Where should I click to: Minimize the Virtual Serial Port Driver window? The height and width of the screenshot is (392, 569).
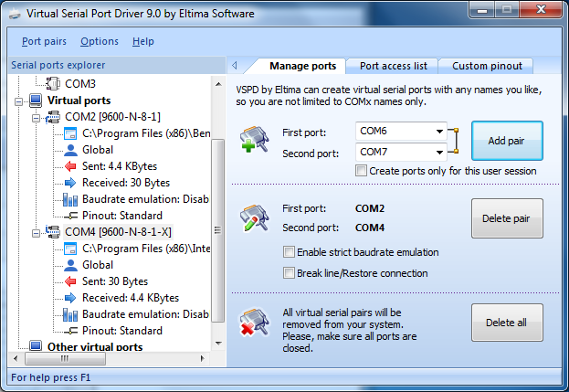(482, 10)
